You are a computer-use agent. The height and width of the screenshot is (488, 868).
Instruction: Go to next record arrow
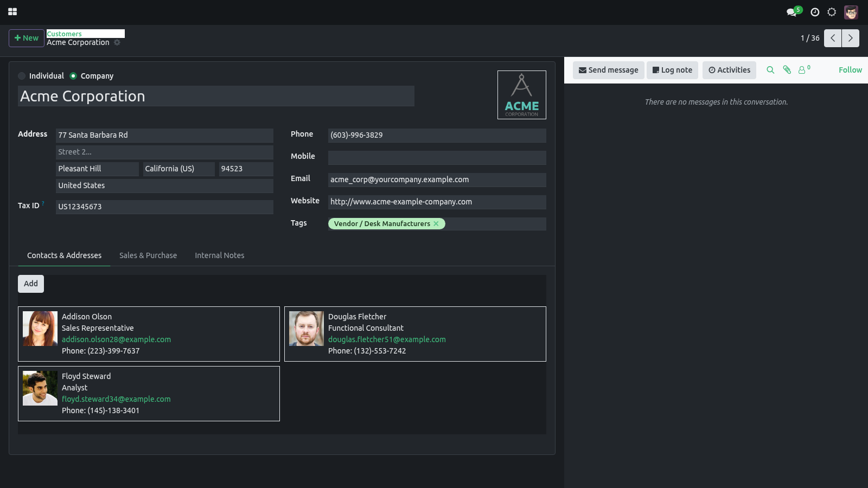(851, 38)
